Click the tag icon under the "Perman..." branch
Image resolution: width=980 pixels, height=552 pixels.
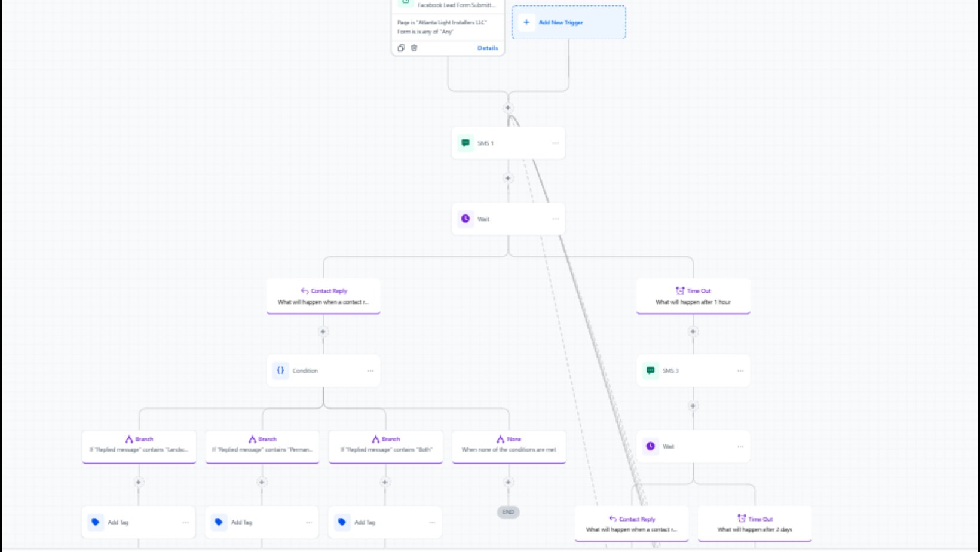tap(219, 522)
